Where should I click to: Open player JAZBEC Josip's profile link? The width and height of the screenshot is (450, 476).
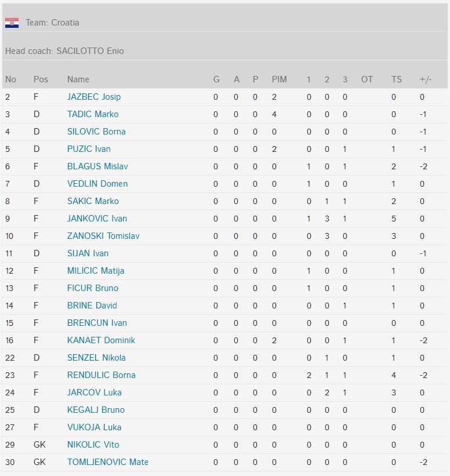point(94,97)
